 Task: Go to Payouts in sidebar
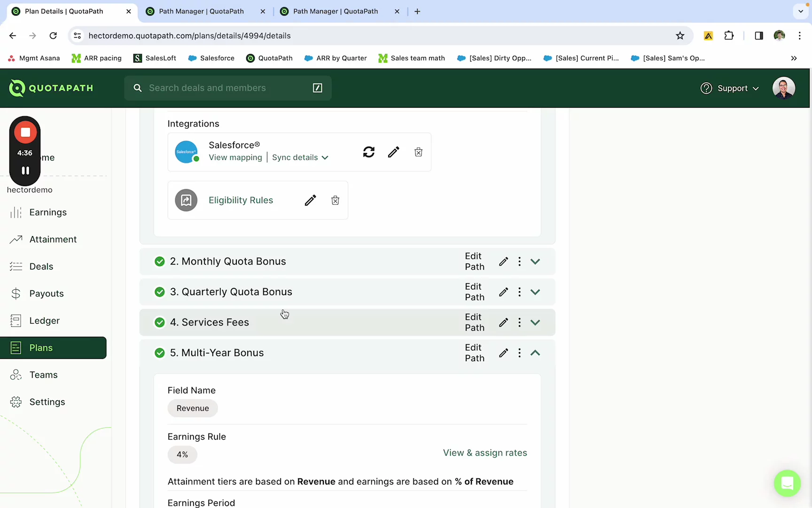(x=46, y=294)
